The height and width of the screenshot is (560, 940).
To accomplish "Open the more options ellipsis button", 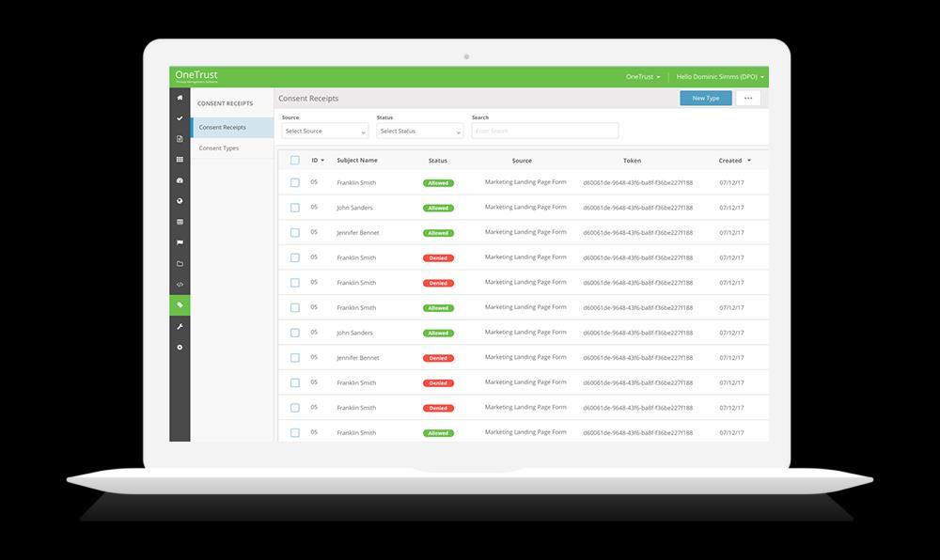I will pos(748,99).
